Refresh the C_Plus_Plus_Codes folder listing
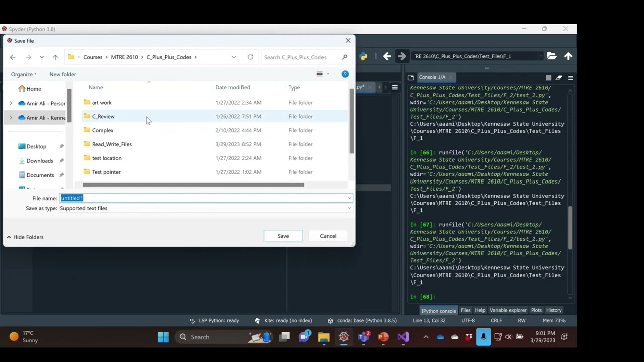This screenshot has height=362, width=644. click(x=250, y=57)
